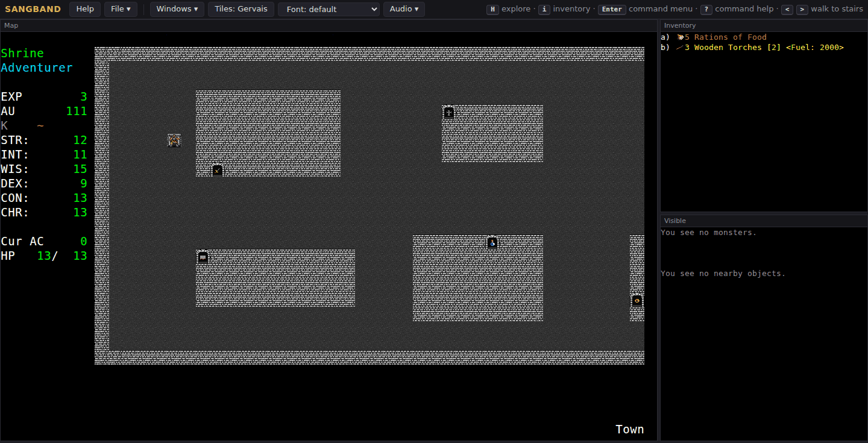The image size is (868, 443).
Task: Click the "Shrine" race label
Action: 22,53
